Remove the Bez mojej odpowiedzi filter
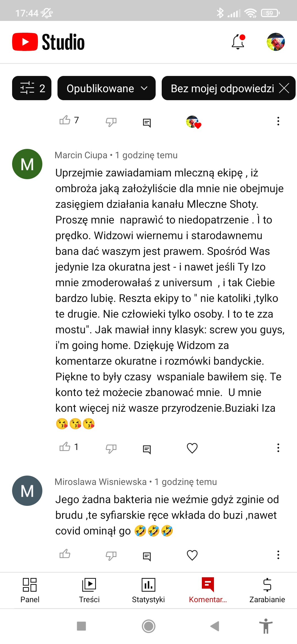This screenshot has height=644, width=297. tap(284, 88)
